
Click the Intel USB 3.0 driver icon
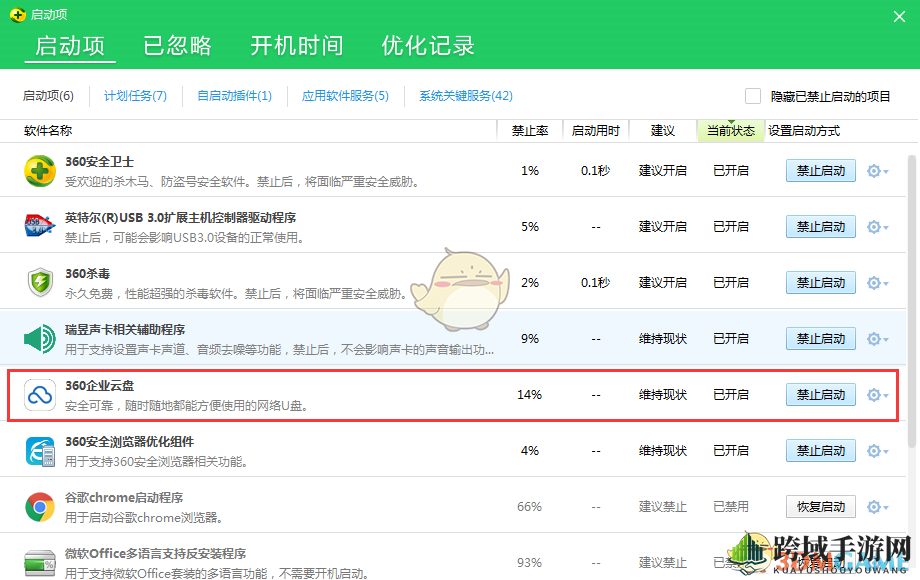(x=40, y=226)
